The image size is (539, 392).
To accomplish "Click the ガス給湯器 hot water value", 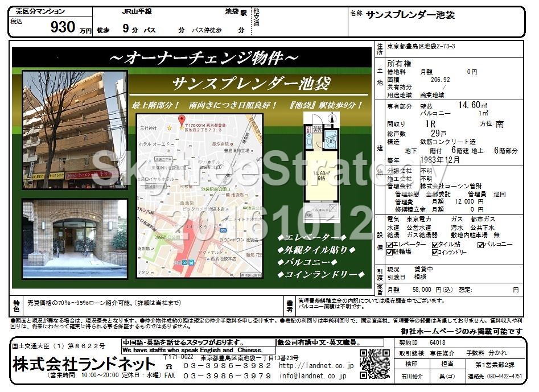I will [x=422, y=235].
